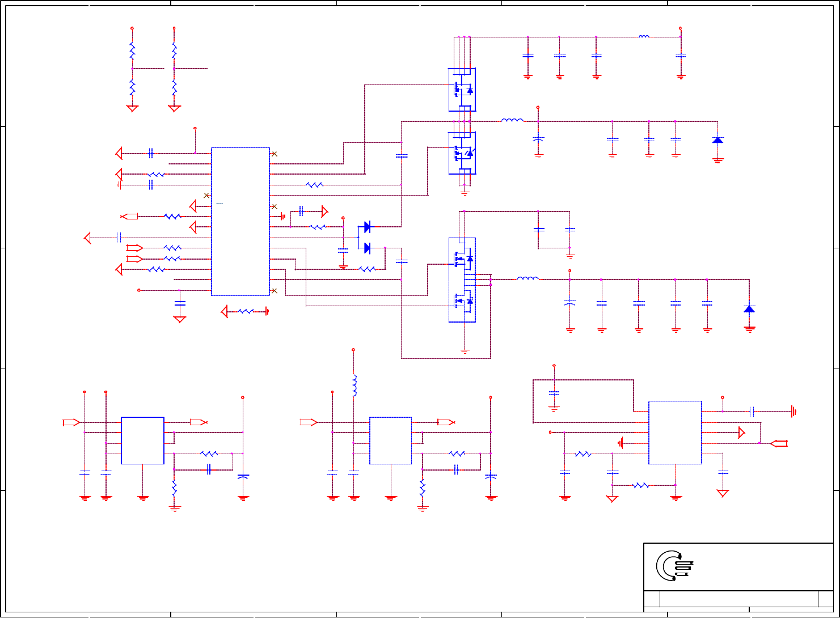Select the bottom-right IC rectangle

click(x=675, y=433)
